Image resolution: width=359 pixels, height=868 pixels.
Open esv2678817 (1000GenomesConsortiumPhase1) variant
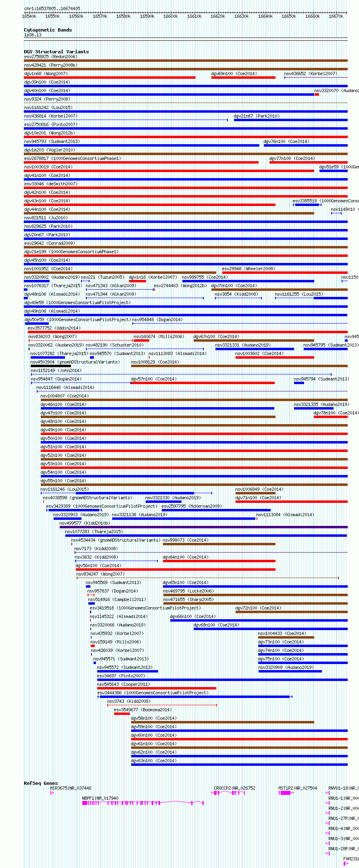coord(72,159)
